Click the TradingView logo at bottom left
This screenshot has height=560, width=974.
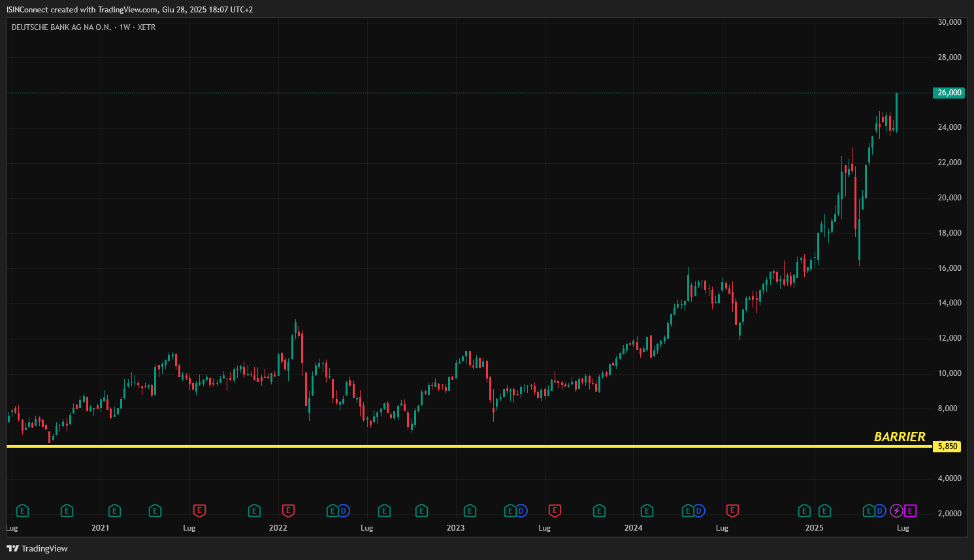37,548
